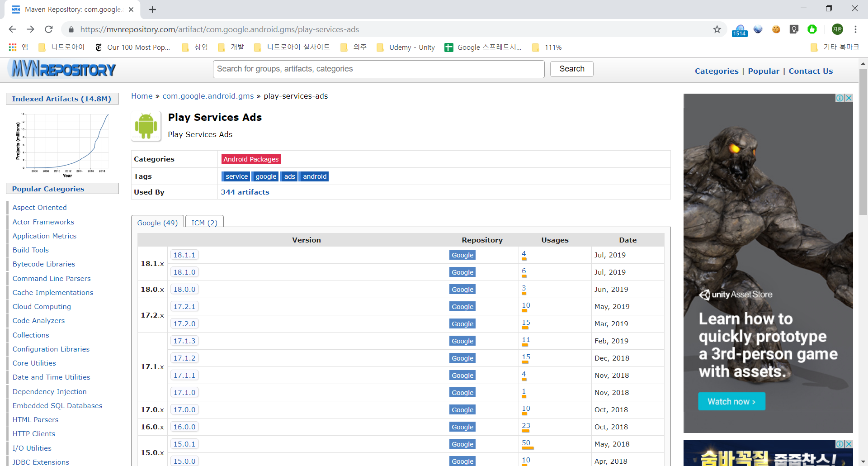
Task: Open the 111% bookmark folder
Action: pos(547,47)
